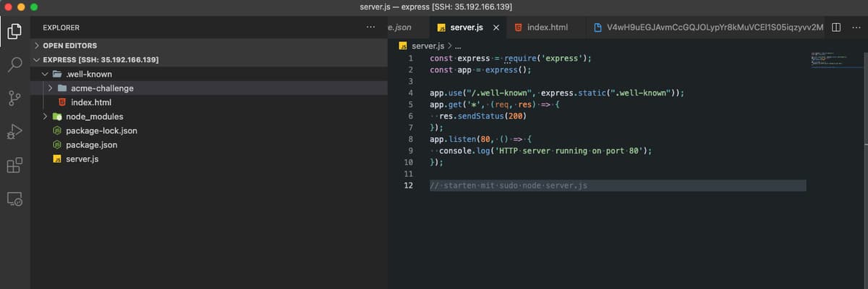Click the comment 'starten mit sudo node server.js'
868x289 pixels.
click(x=509, y=185)
